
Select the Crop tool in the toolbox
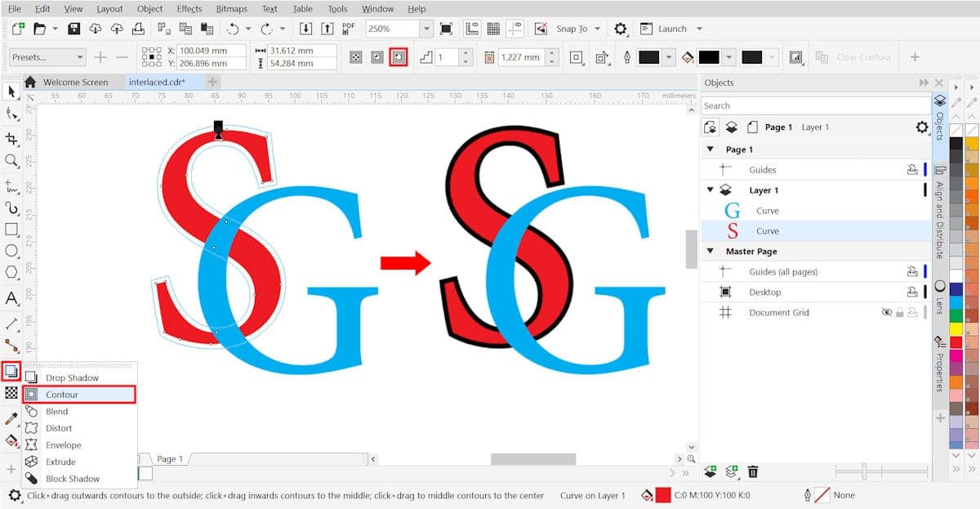11,139
